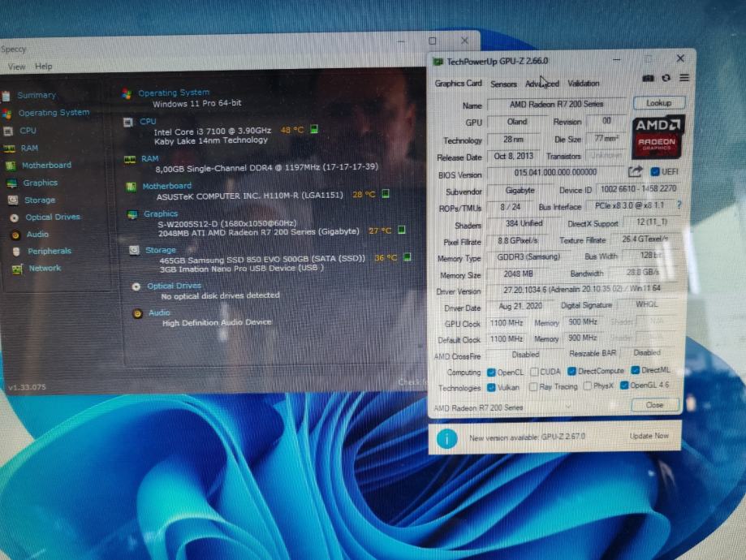The height and width of the screenshot is (560, 746).
Task: Open Network in Speccy sidebar
Action: point(45,268)
